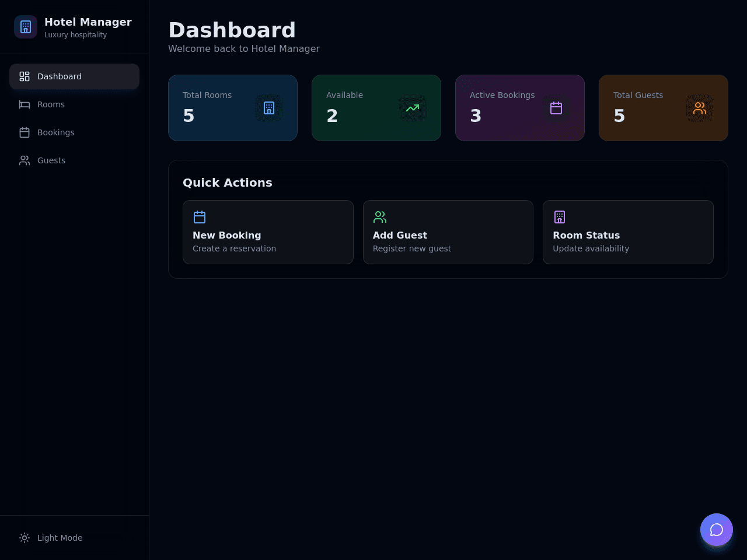The height and width of the screenshot is (560, 747).
Task: Click the sun icon next to Light Mode
Action: point(25,538)
